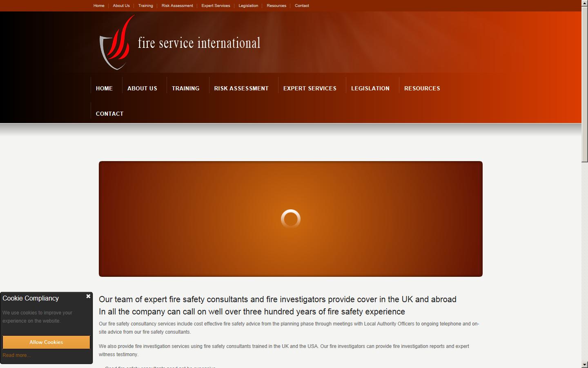The height and width of the screenshot is (368, 588).
Task: Click the scrollbar down arrow
Action: 585,364
